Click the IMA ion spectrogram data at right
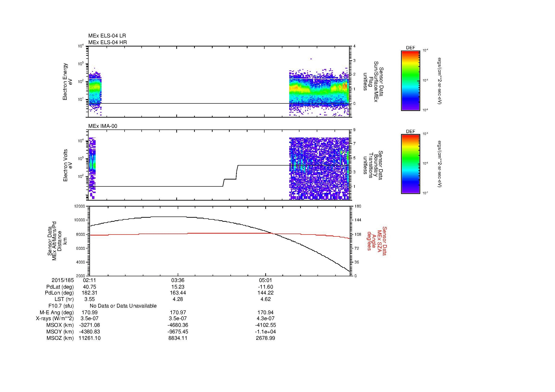Viewport: 555px width, 392px height. tap(319, 169)
